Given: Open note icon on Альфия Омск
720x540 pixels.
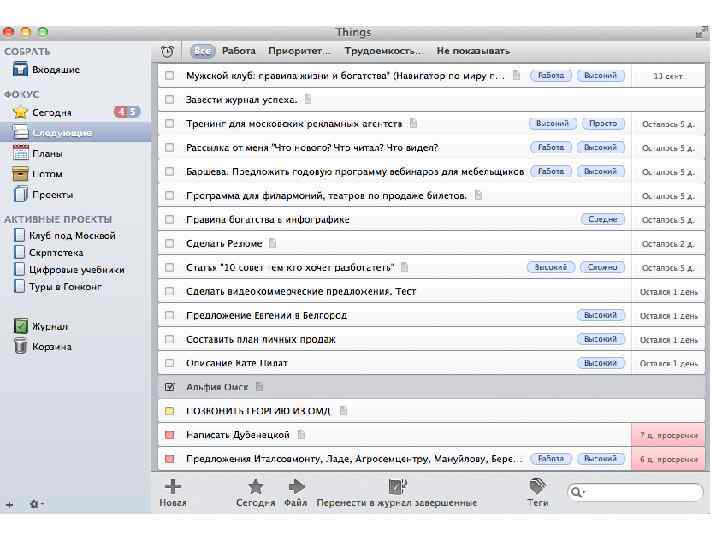Looking at the screenshot, I should [x=259, y=387].
